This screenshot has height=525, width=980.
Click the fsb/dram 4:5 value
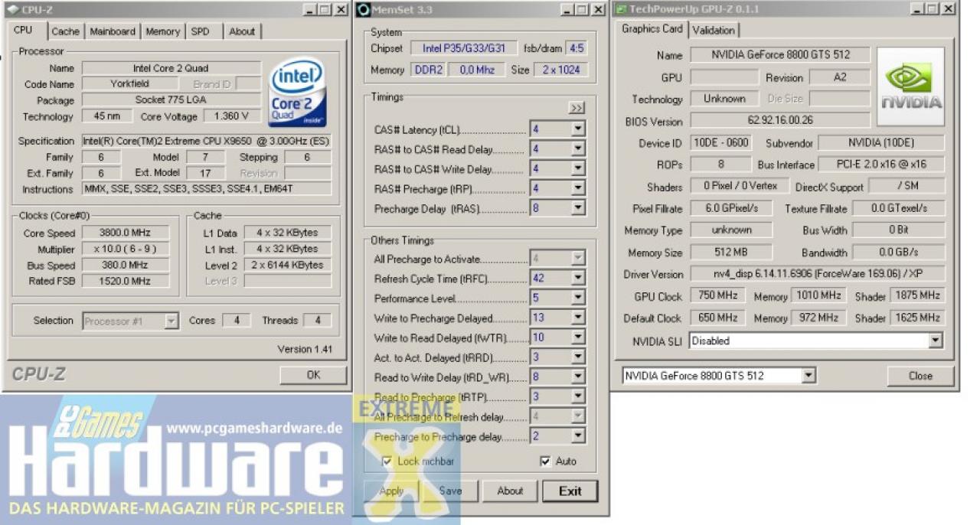pos(576,48)
